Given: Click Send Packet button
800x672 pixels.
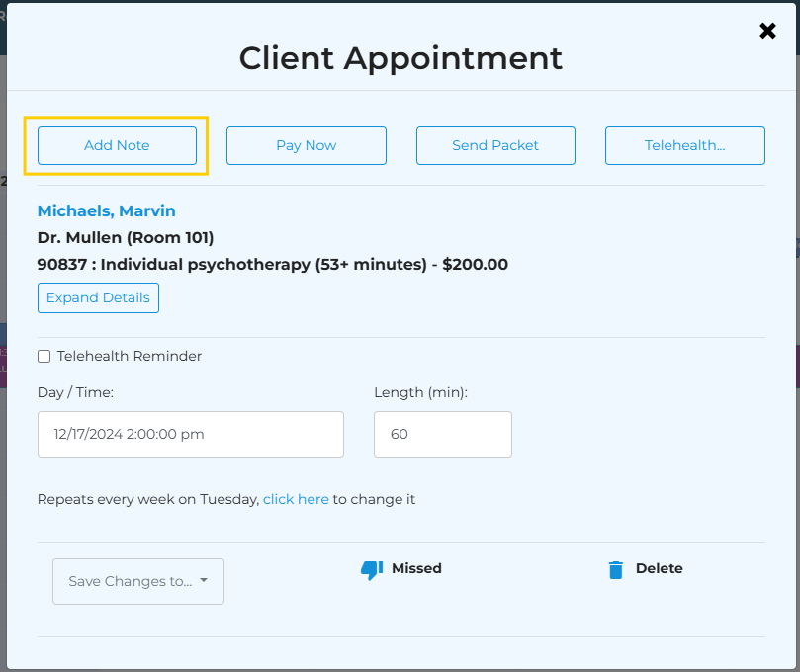Looking at the screenshot, I should click(x=495, y=146).
